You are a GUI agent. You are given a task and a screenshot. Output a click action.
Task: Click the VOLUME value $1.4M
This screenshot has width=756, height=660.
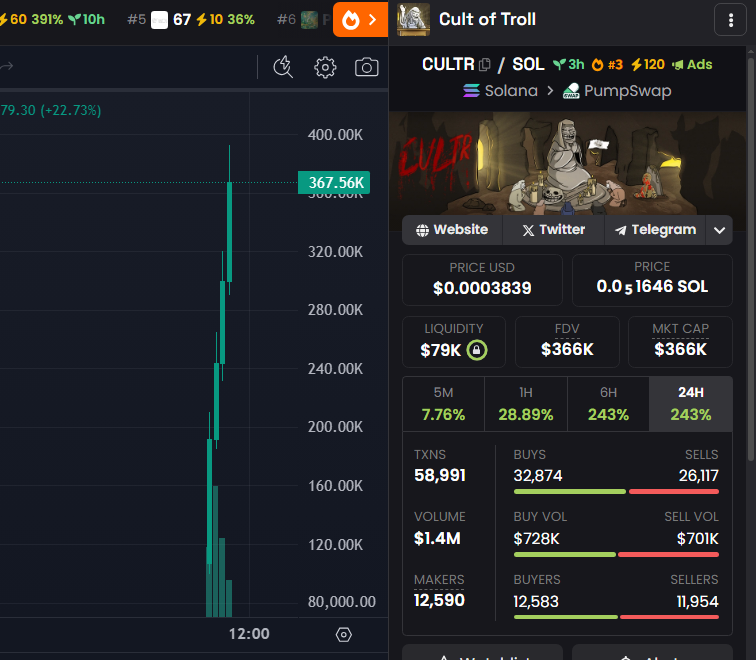tap(437, 538)
